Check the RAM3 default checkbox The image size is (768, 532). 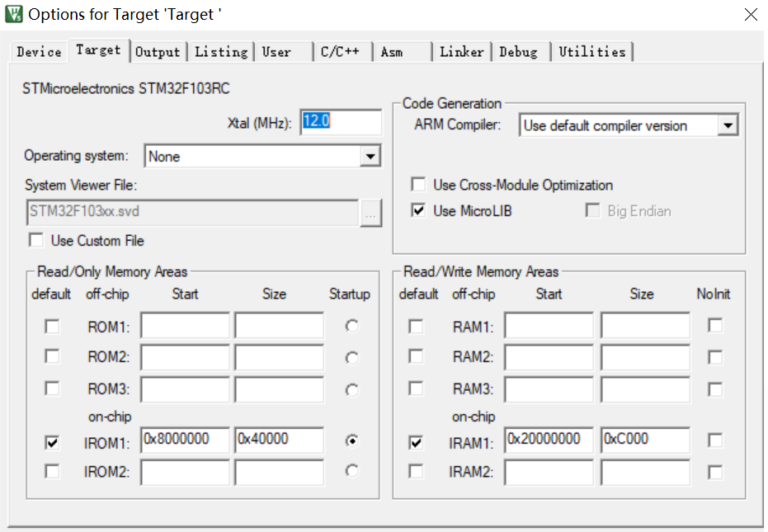(416, 389)
